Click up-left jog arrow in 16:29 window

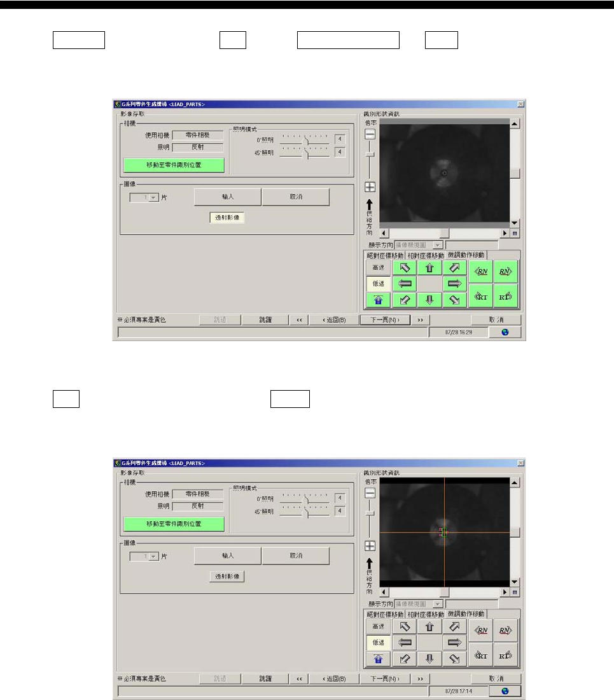(x=405, y=268)
